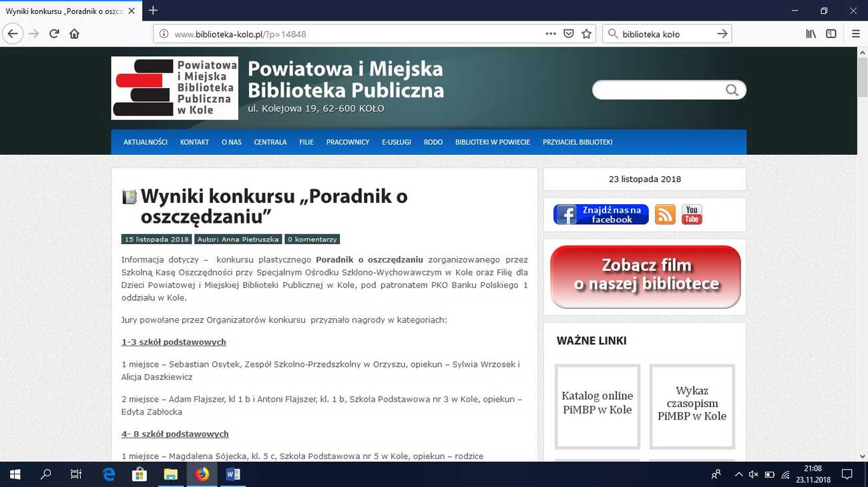Open BIBLIOTEKI W POWIECIE menu item

click(x=493, y=142)
